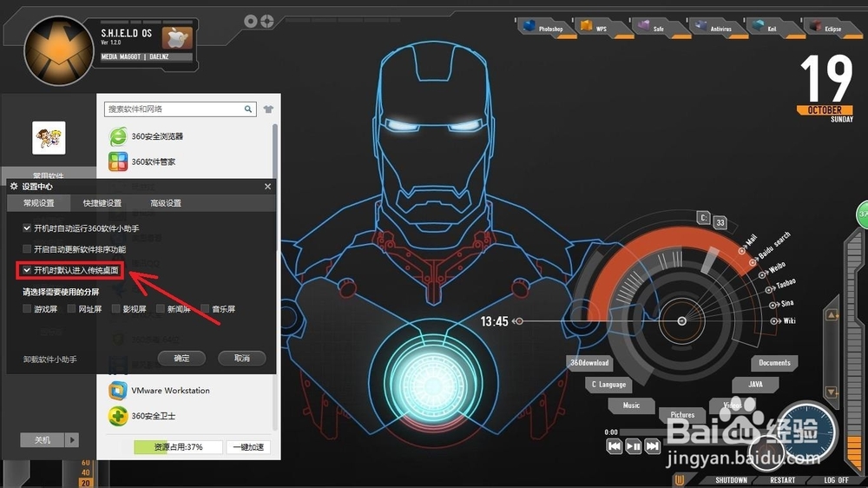Screen dimensions: 868x488
Task: Click the second round top-bar button
Action: 267,21
